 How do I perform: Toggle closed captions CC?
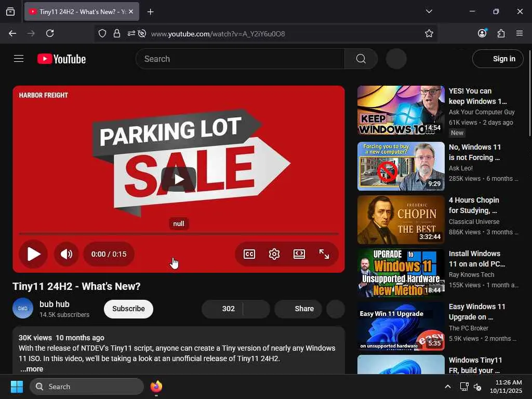coord(249,254)
